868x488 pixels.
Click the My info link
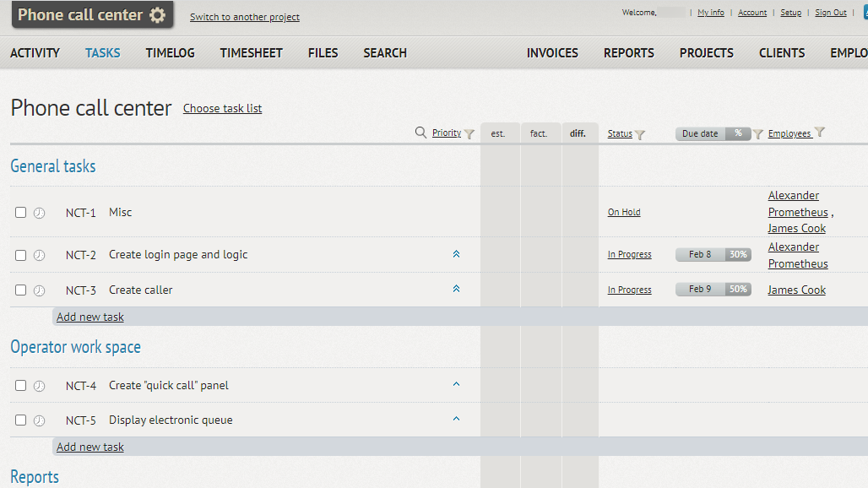tap(711, 12)
